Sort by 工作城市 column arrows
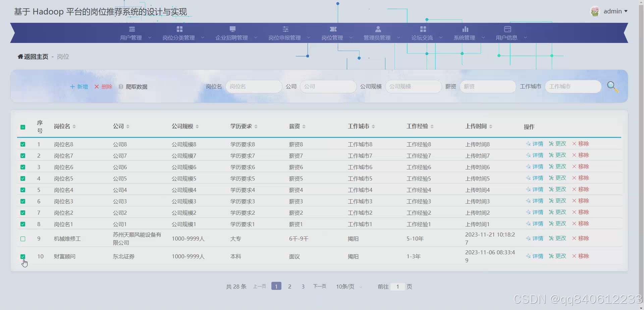This screenshot has height=310, width=644. tap(373, 126)
